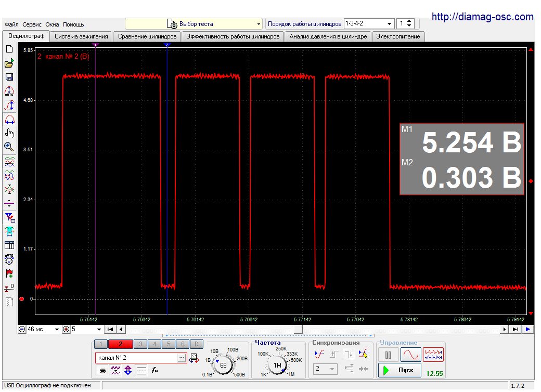
Task: Switch to the Система зажигания tab
Action: (x=81, y=36)
